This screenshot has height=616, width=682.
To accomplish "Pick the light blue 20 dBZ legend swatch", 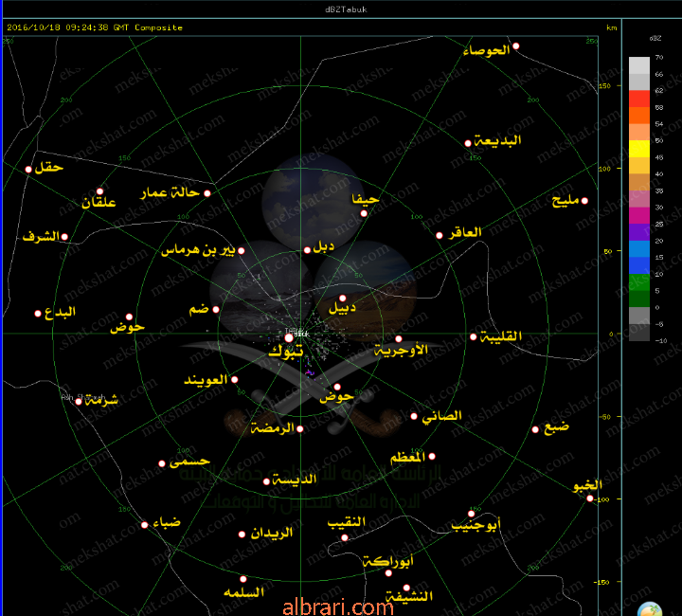I will click(639, 249).
